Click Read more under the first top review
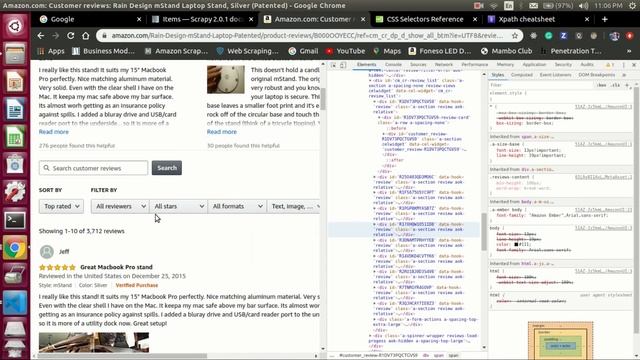 tap(53, 132)
